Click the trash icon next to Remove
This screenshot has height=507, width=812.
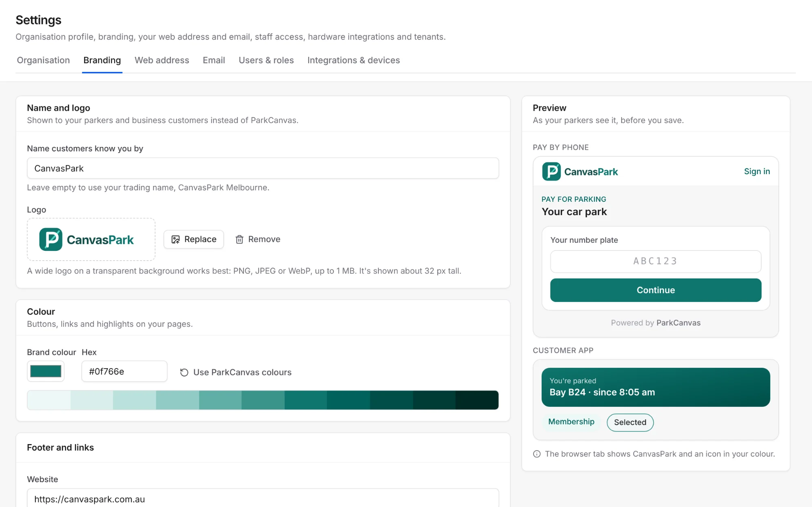pyautogui.click(x=240, y=239)
